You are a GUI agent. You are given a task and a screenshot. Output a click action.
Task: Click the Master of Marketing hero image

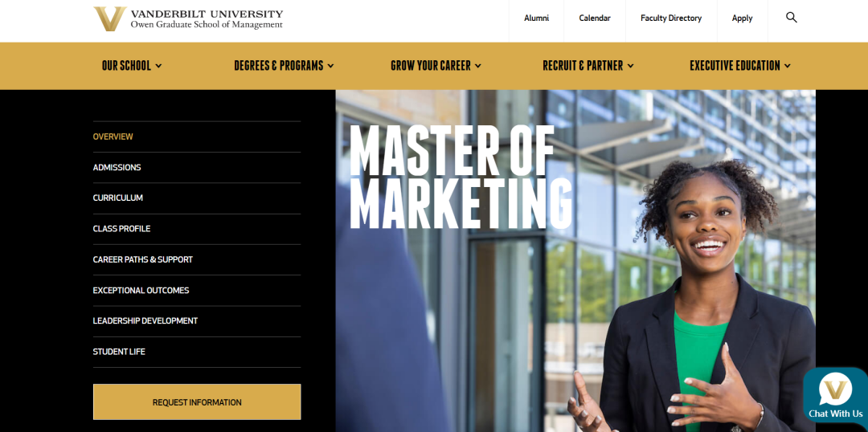coord(575,260)
